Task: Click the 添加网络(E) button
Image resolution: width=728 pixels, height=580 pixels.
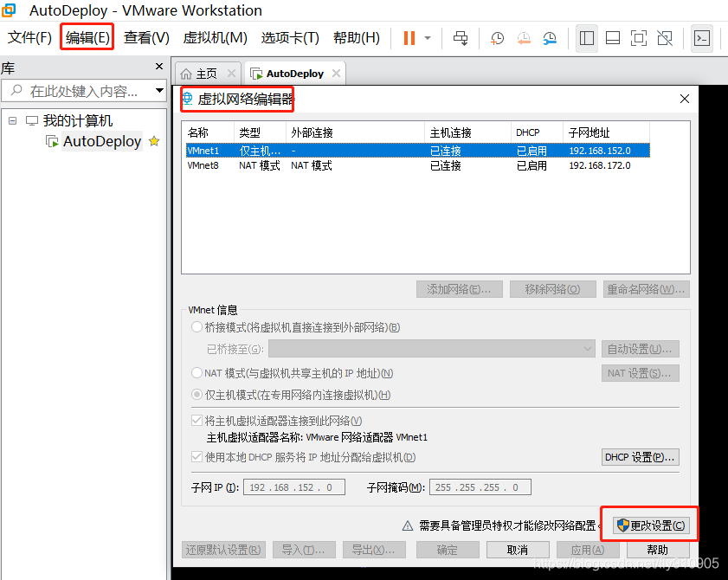Action: [459, 289]
